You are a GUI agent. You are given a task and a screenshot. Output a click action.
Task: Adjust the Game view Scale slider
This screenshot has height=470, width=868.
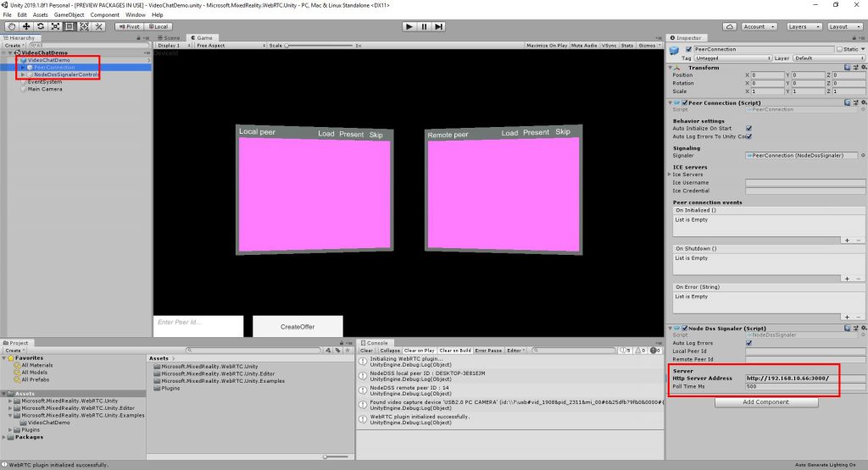coord(319,46)
